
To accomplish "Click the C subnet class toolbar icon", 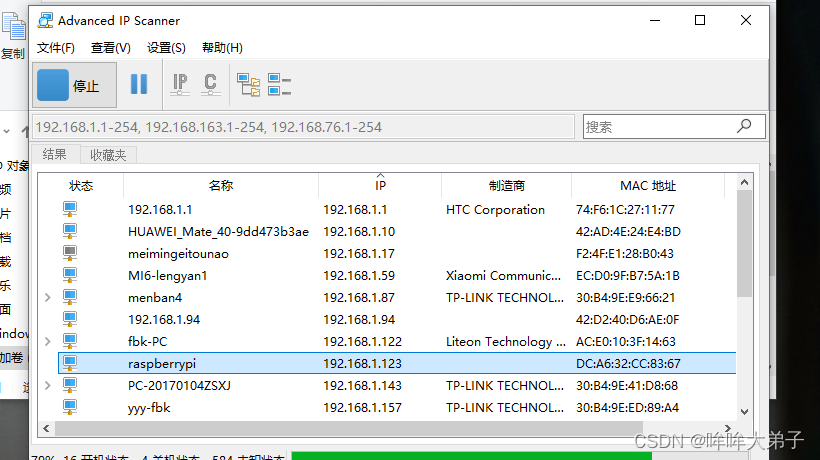I will point(210,84).
